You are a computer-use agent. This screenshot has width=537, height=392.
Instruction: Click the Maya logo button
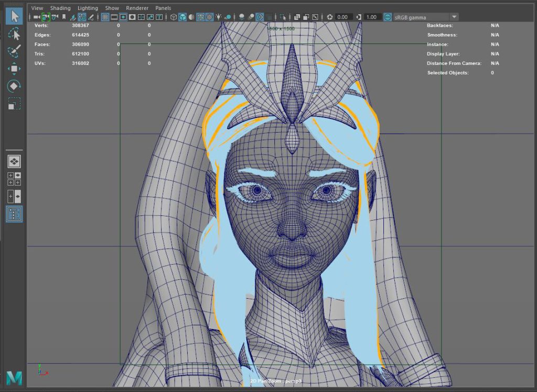point(14,377)
